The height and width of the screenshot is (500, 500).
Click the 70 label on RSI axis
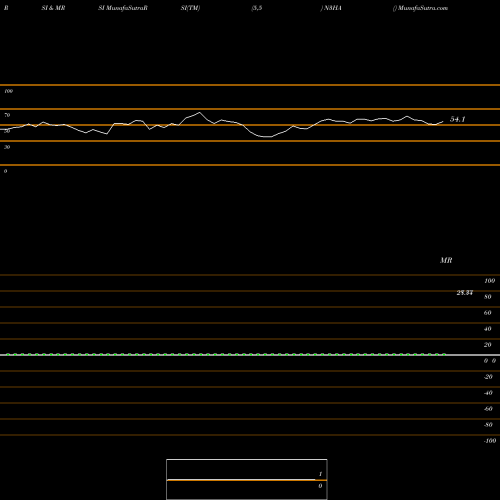pos(7,115)
